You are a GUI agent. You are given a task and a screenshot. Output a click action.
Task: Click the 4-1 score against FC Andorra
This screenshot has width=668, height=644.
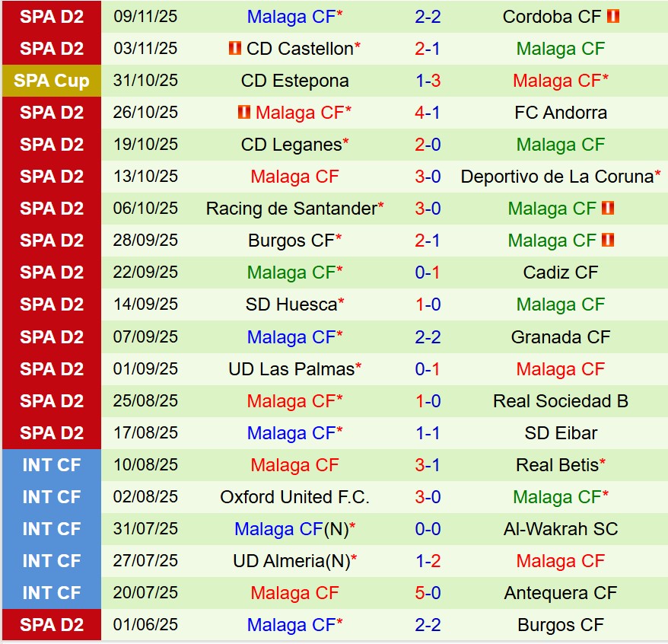tap(428, 113)
